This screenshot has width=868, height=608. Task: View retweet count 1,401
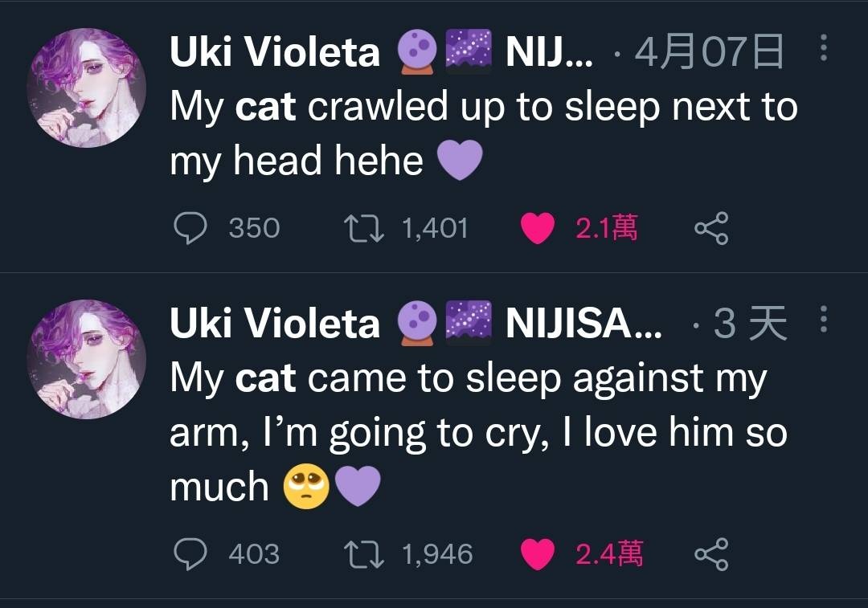coord(435,228)
